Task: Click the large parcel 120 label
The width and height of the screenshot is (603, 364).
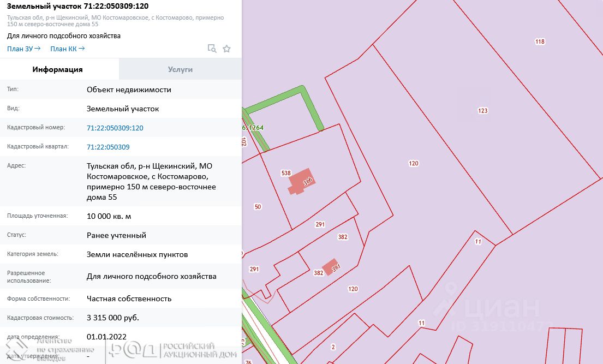Action: (x=414, y=163)
